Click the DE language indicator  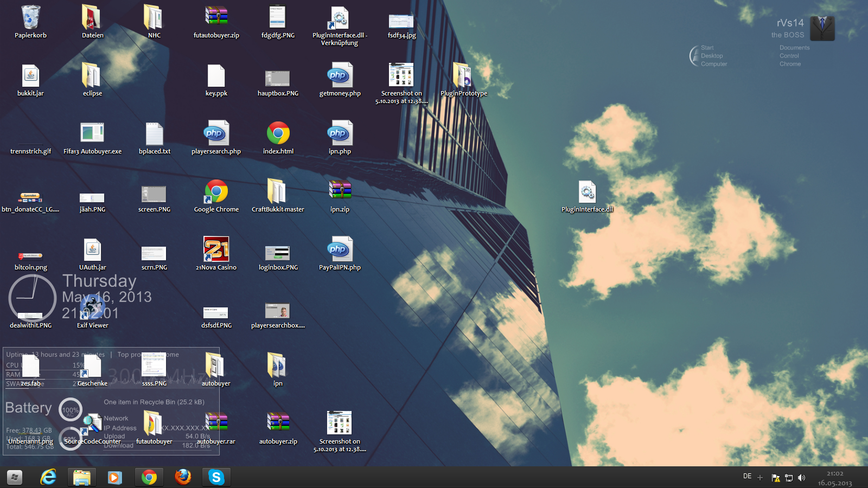pyautogui.click(x=747, y=477)
